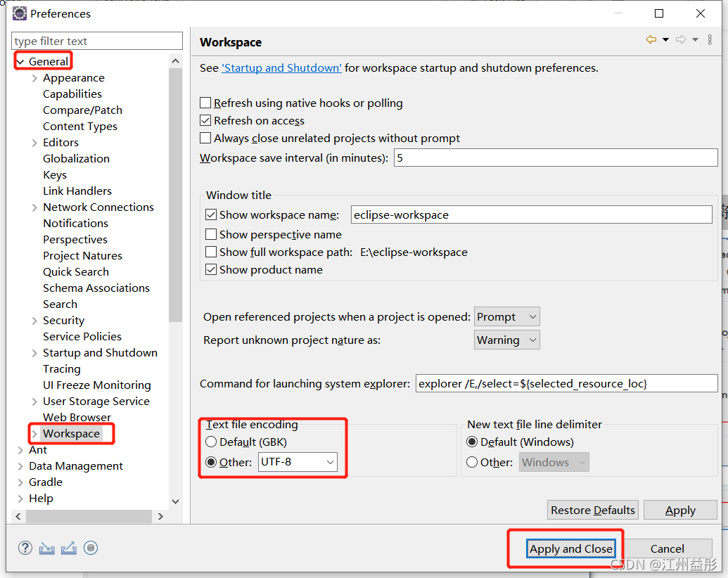
Task: Open the back history dropdown arrow
Action: point(665,40)
